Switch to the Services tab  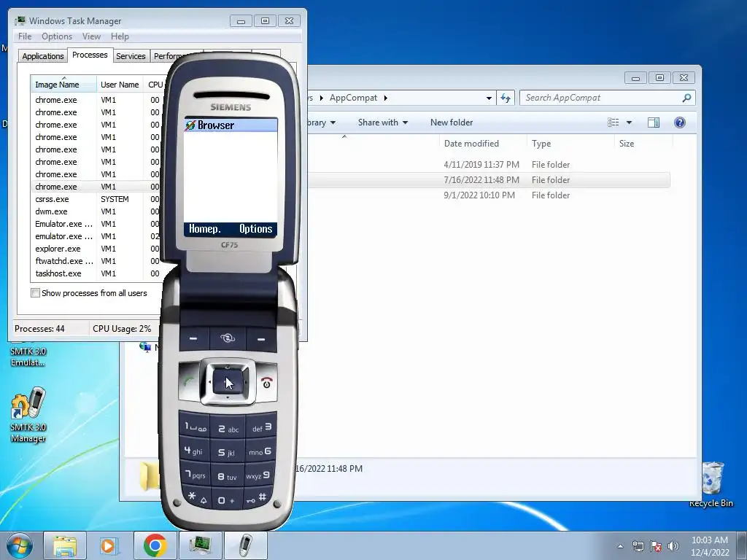point(131,56)
